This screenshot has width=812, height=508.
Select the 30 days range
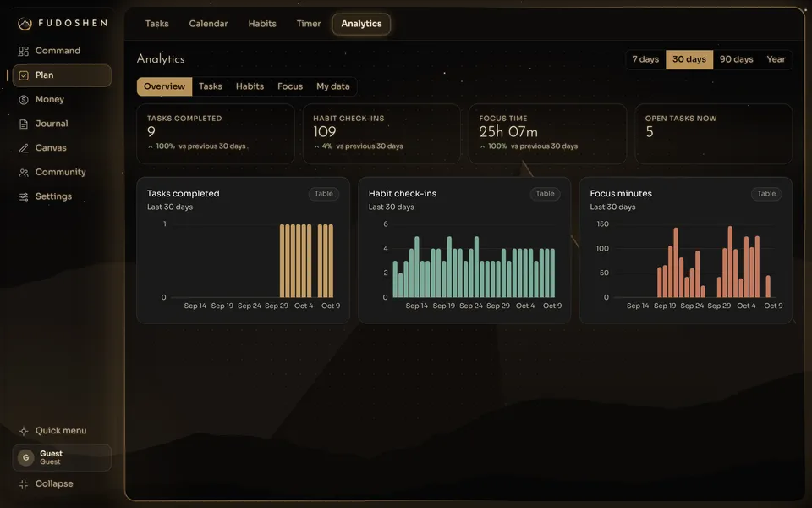coord(689,59)
